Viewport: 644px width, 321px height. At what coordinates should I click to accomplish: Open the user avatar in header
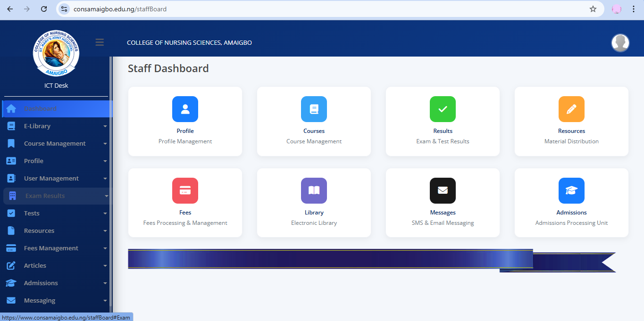point(620,43)
